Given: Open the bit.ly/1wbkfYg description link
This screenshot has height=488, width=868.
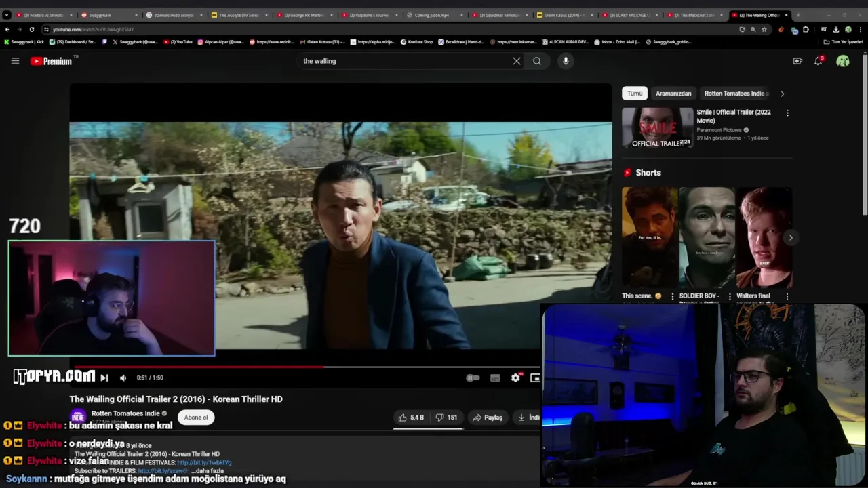Looking at the screenshot, I should [x=204, y=462].
